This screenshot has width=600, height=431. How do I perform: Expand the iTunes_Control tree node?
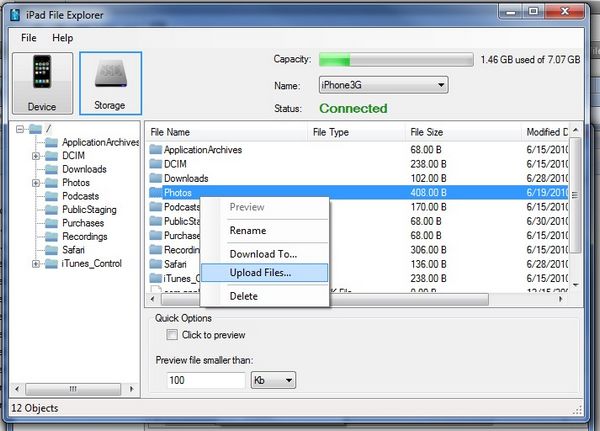pos(36,264)
